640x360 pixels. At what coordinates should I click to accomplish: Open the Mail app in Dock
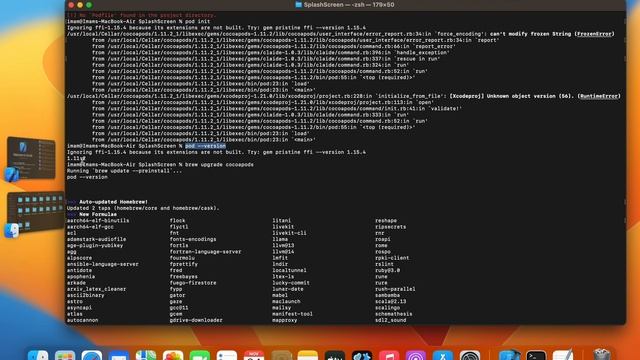119,354
